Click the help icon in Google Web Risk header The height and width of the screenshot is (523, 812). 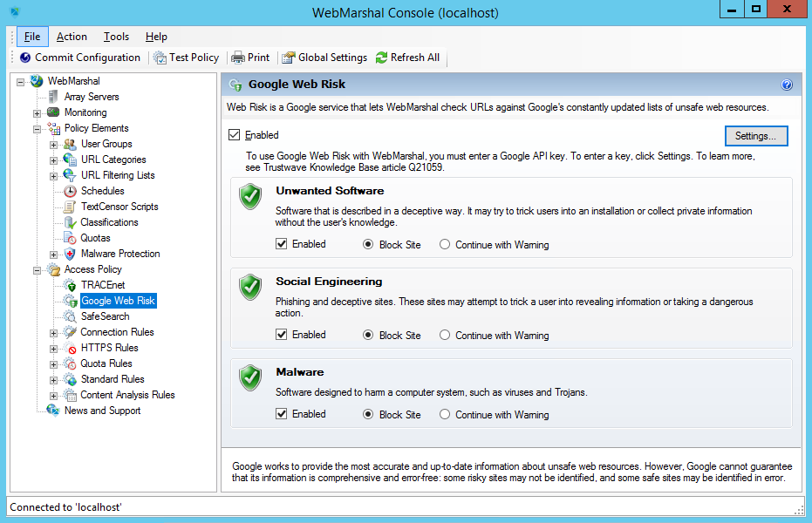point(787,85)
